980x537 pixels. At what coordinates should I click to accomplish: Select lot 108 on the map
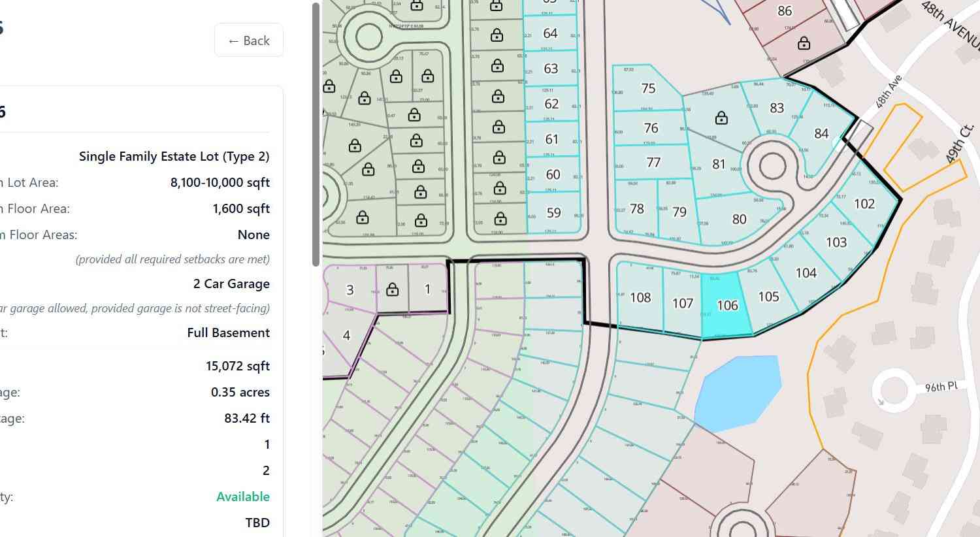pos(640,297)
